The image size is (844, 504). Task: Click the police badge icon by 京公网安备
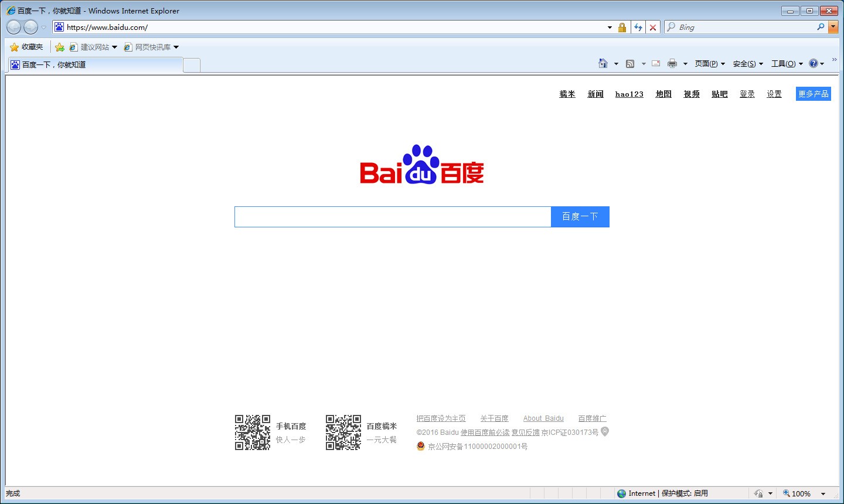pos(421,446)
